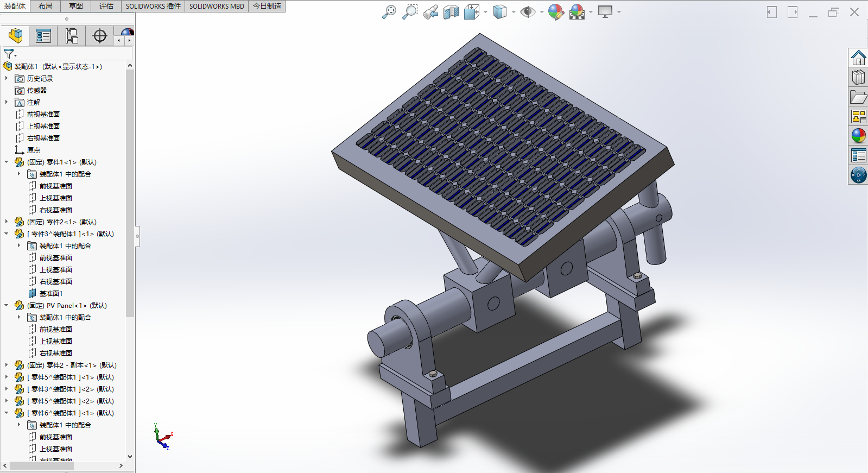The width and height of the screenshot is (868, 473).
Task: Open View Settings dropdown arrow
Action: pos(619,12)
